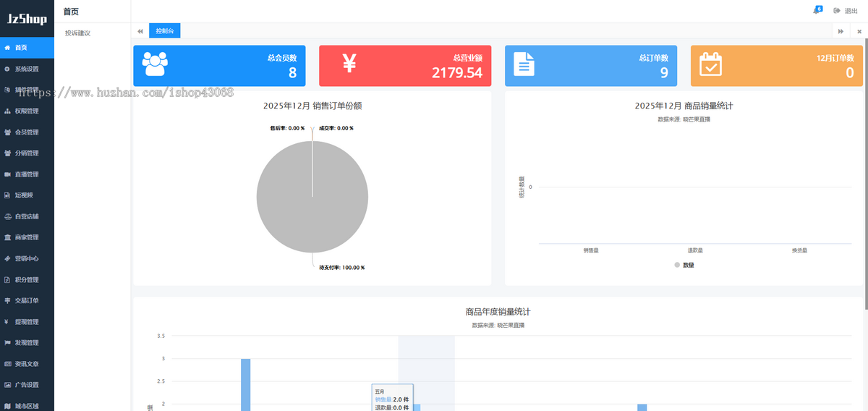Click the 12月订单数 value 0
The image size is (868, 411).
850,72
